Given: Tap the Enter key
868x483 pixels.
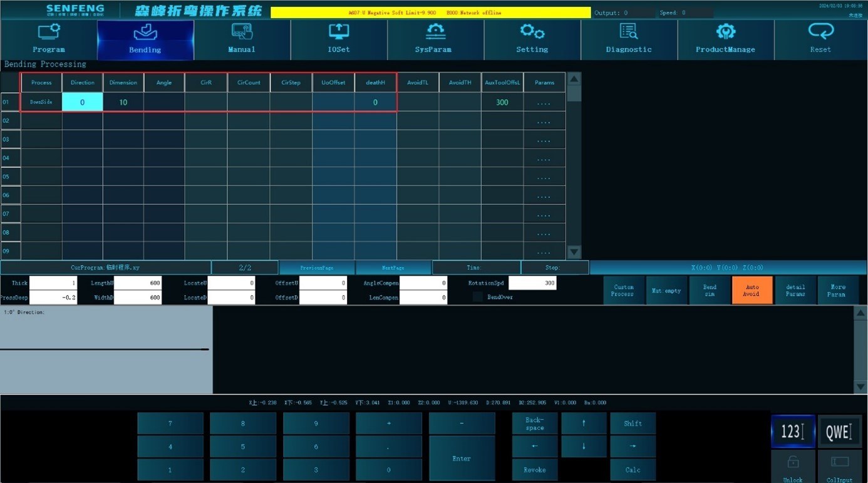Looking at the screenshot, I should 462,458.
